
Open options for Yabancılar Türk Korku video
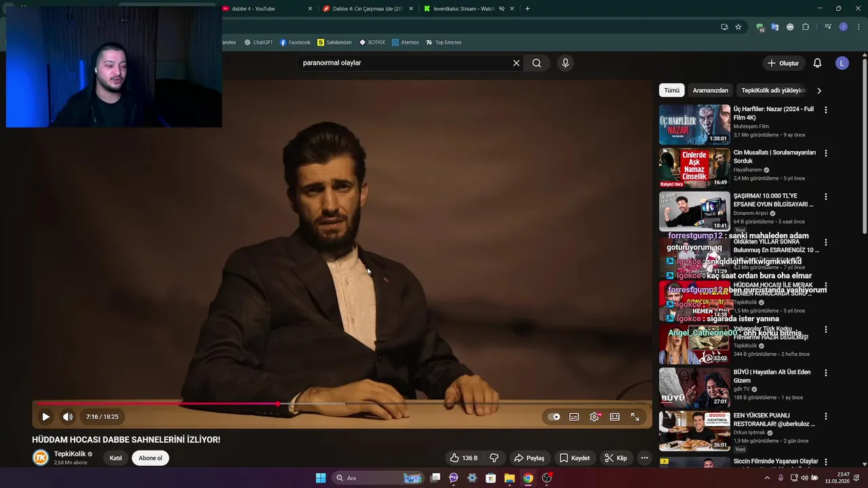click(825, 329)
